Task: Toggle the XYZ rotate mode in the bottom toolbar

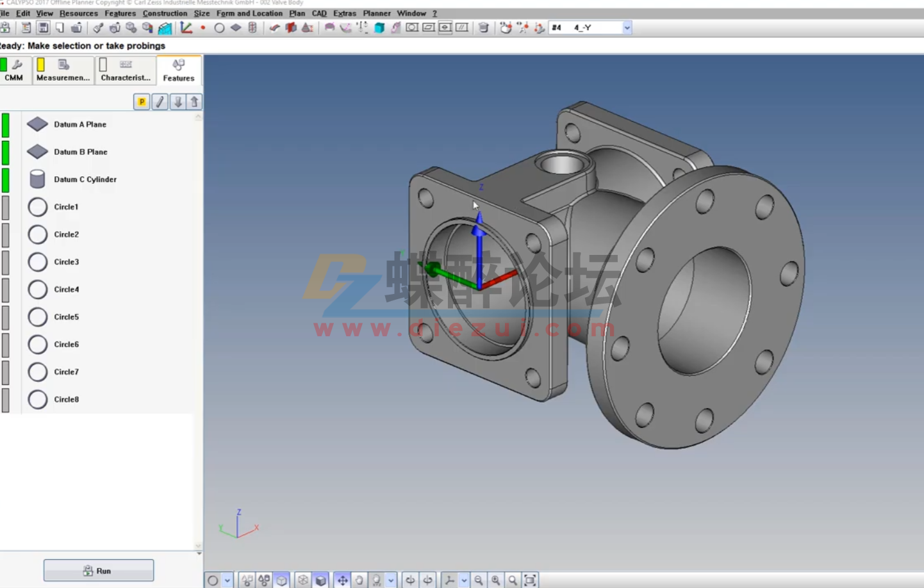Action: [377, 580]
